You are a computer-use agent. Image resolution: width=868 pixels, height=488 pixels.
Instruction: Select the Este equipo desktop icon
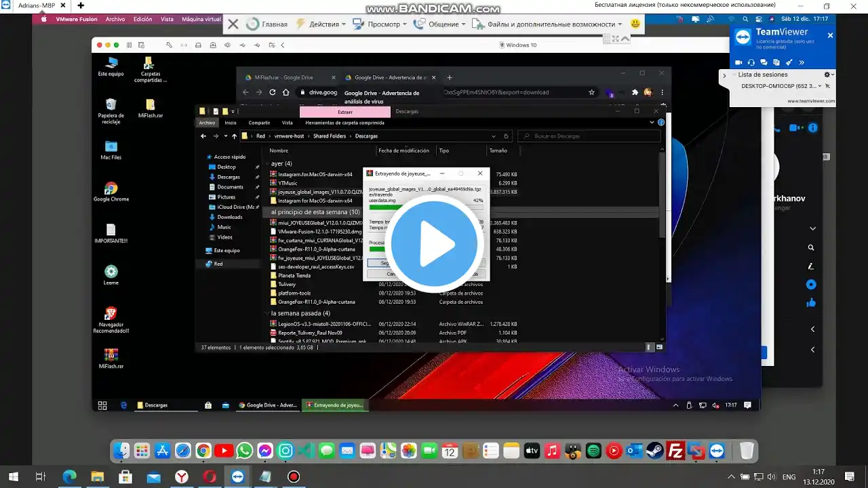[x=111, y=66]
